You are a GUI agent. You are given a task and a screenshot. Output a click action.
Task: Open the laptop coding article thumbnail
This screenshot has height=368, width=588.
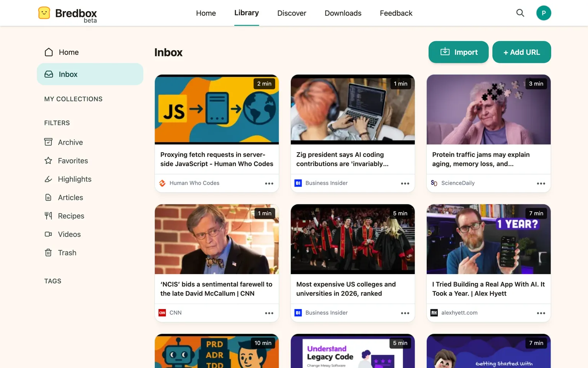coord(353,110)
